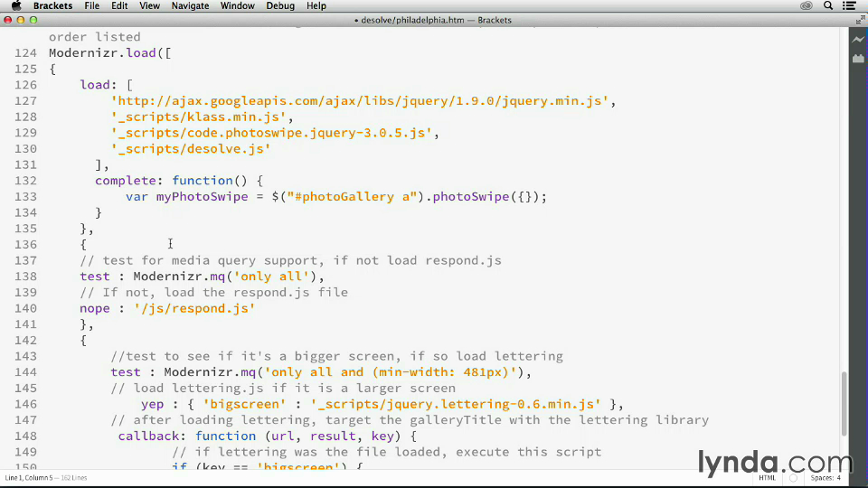Click the '_scripts/desolve.js' string
Viewport: 868px width, 488px height.
pos(191,149)
